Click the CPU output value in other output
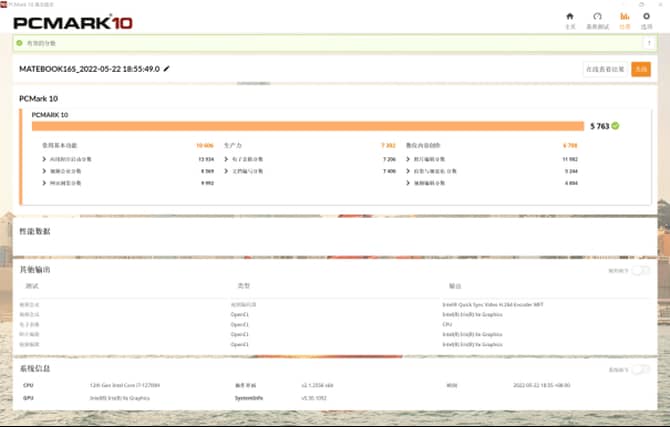The width and height of the screenshot is (670, 427). coord(447,324)
